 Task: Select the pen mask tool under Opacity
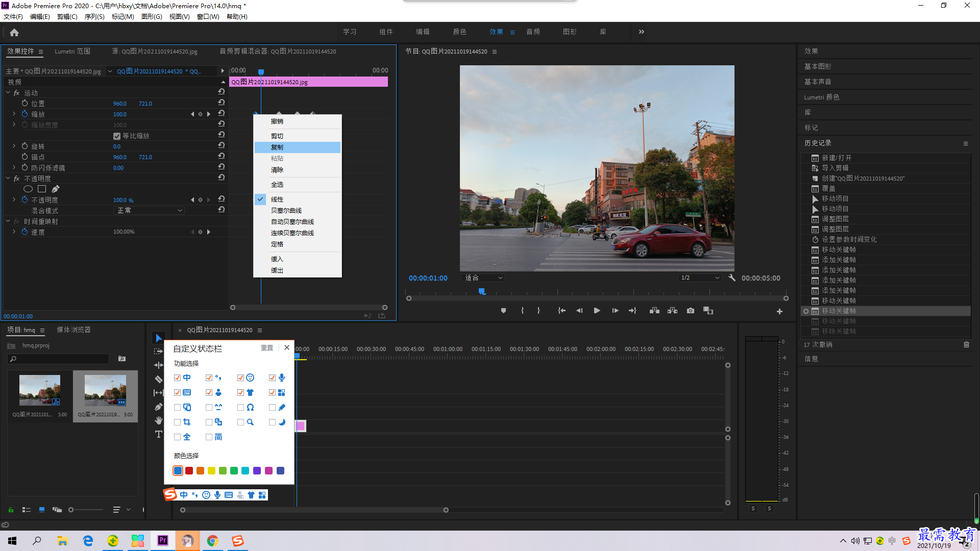point(55,189)
